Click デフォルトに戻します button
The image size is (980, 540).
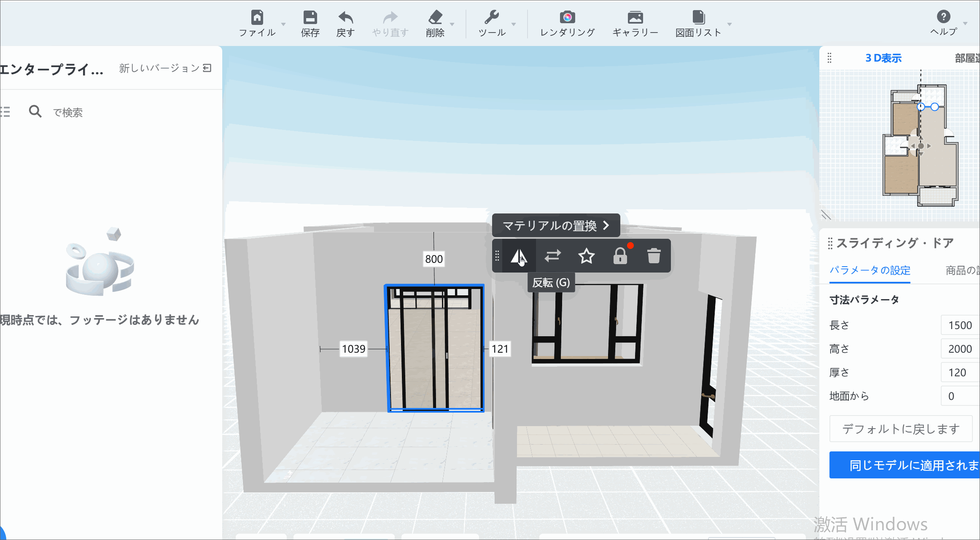(901, 429)
